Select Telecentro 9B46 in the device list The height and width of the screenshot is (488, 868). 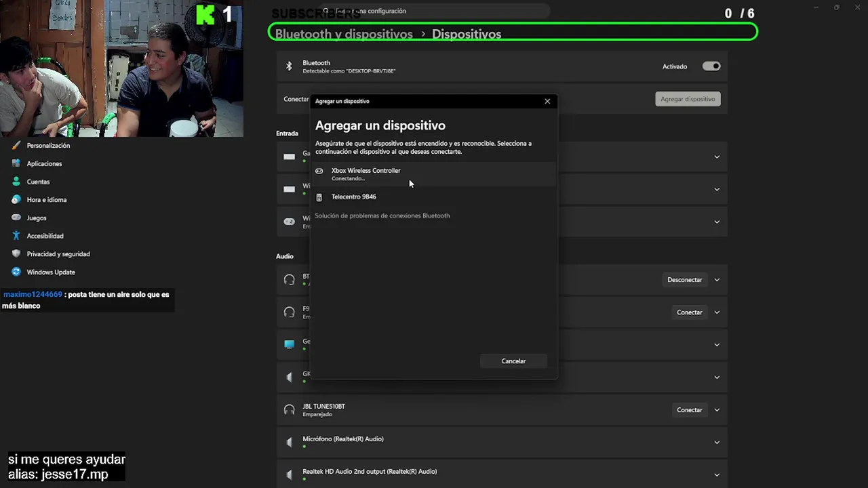click(x=433, y=197)
